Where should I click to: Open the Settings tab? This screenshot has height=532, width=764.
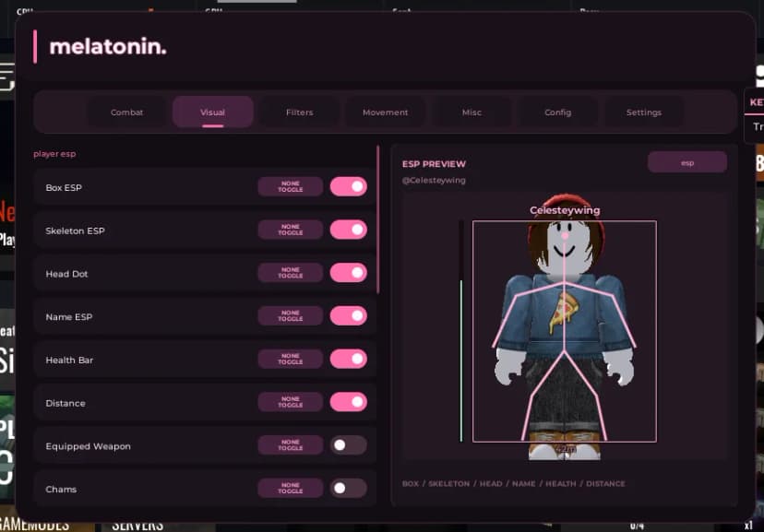tap(644, 112)
